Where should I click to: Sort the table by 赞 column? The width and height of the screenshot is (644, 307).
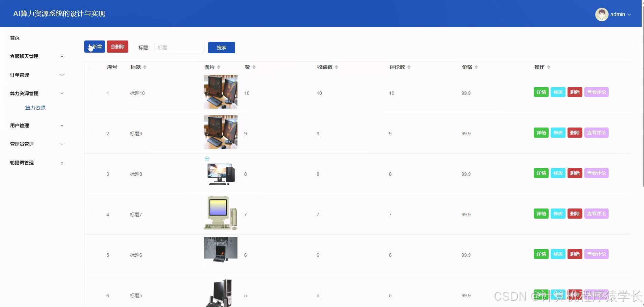click(x=254, y=67)
